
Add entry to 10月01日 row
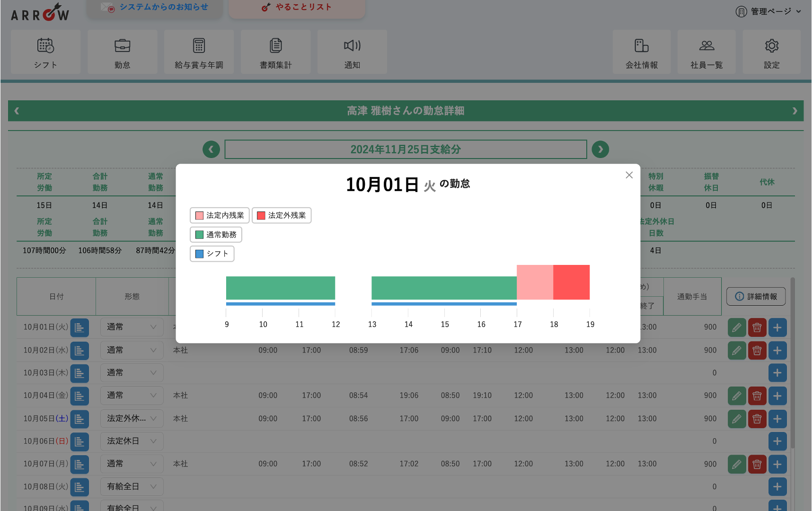777,327
